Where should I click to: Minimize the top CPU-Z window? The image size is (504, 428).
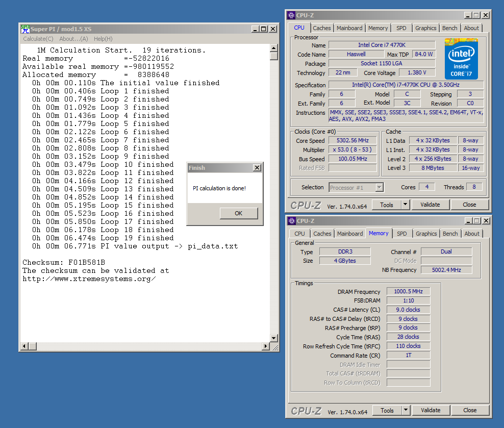(x=468, y=15)
